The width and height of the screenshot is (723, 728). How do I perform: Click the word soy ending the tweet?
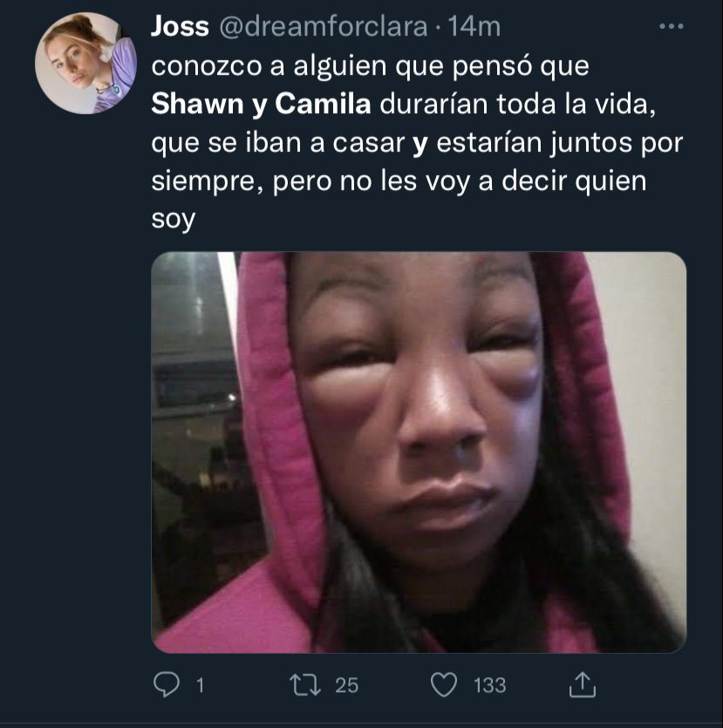174,219
